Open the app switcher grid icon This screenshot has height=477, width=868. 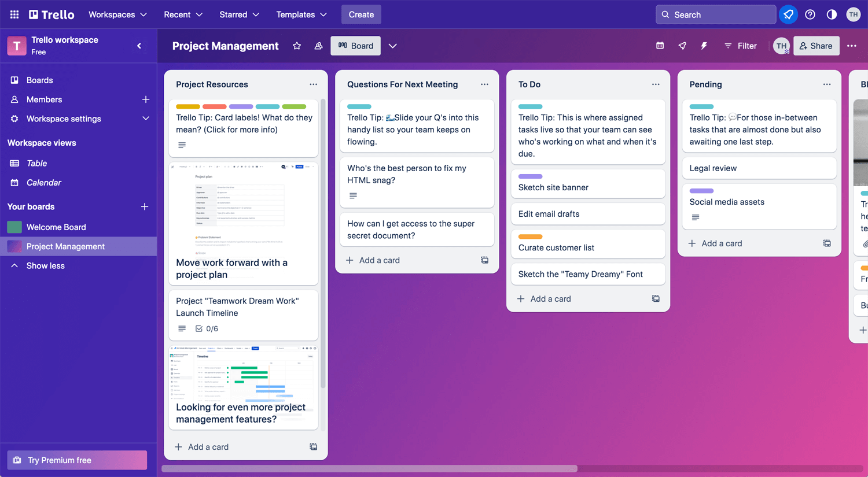(14, 14)
